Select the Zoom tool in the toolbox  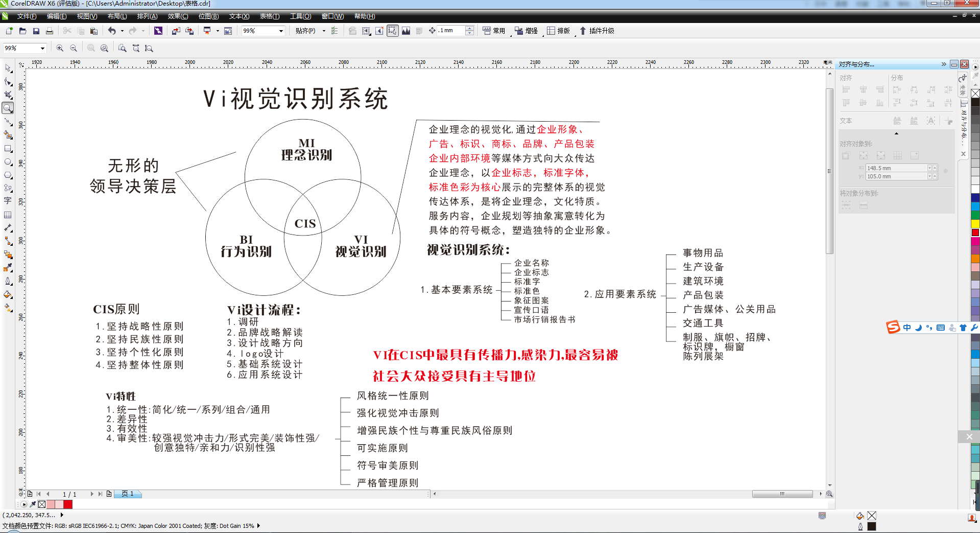tap(8, 108)
